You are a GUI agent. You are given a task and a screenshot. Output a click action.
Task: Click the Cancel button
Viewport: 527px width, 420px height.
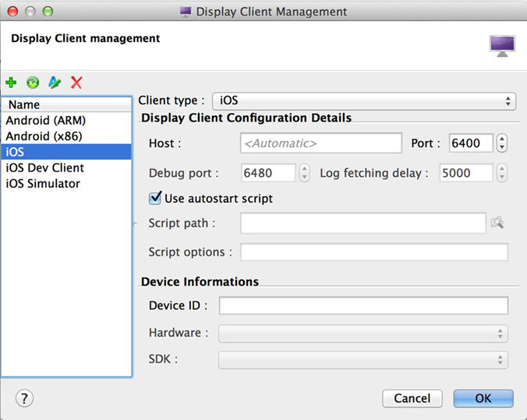412,398
